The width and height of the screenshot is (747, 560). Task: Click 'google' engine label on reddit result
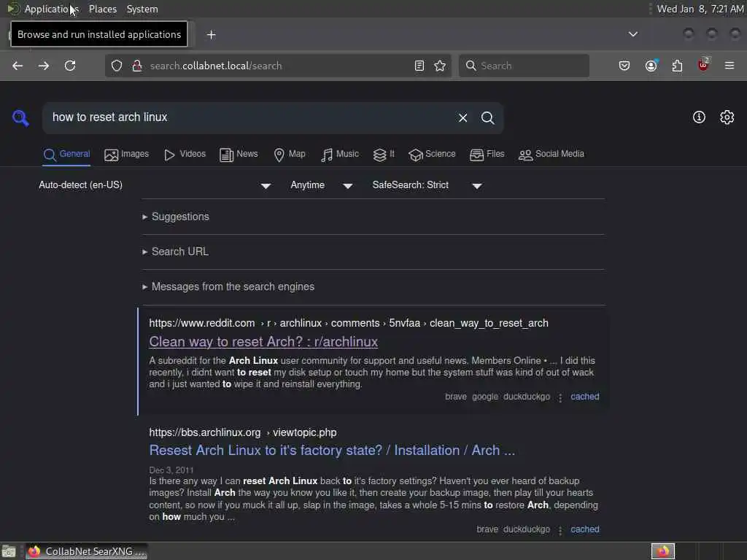[x=485, y=397]
